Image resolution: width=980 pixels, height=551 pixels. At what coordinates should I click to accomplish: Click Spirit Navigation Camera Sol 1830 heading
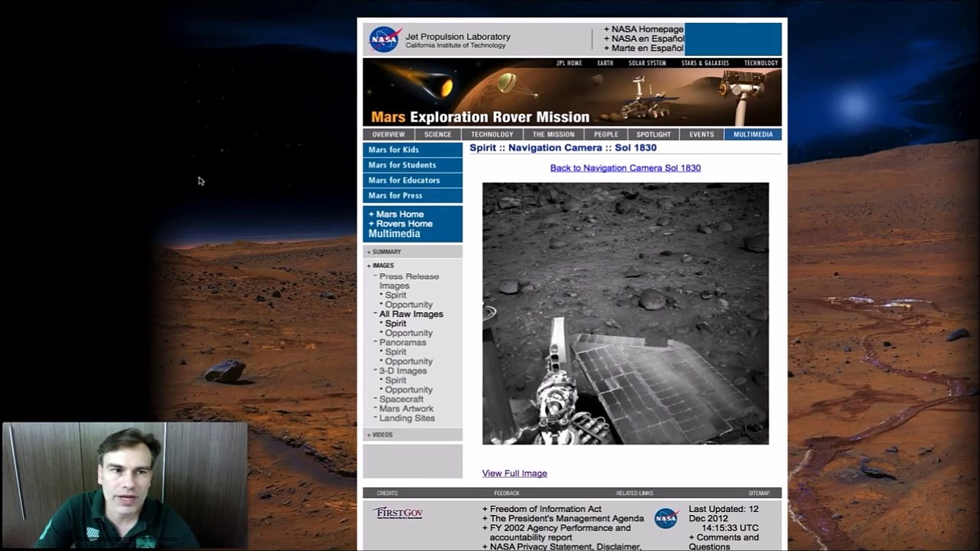coord(563,148)
